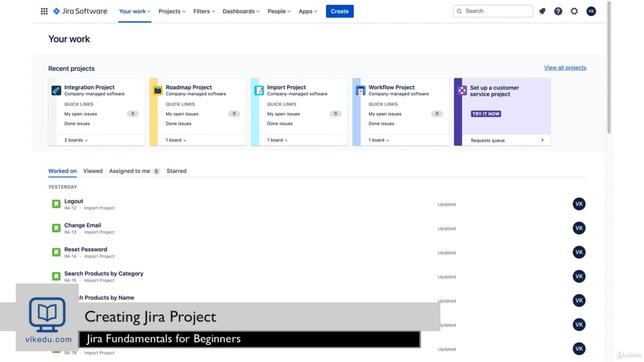This screenshot has width=644, height=362.
Task: Open the settings gear icon
Action: click(x=574, y=11)
